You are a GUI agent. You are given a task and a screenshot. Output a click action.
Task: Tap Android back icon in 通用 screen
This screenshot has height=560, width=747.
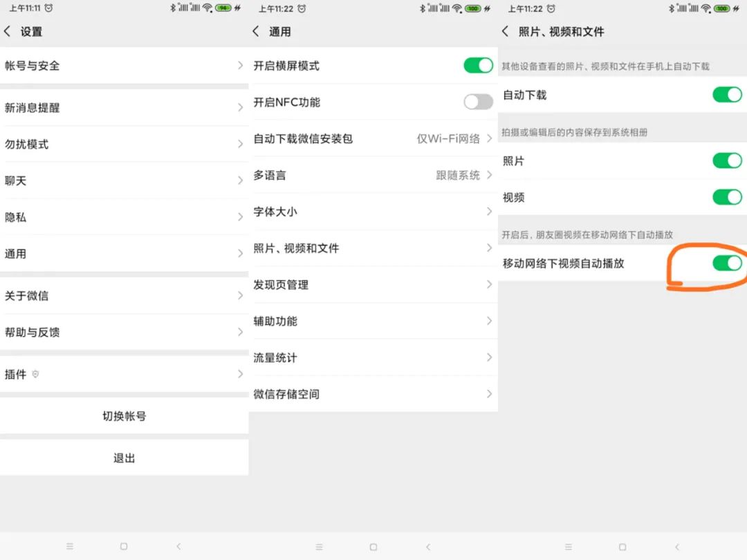(x=428, y=547)
